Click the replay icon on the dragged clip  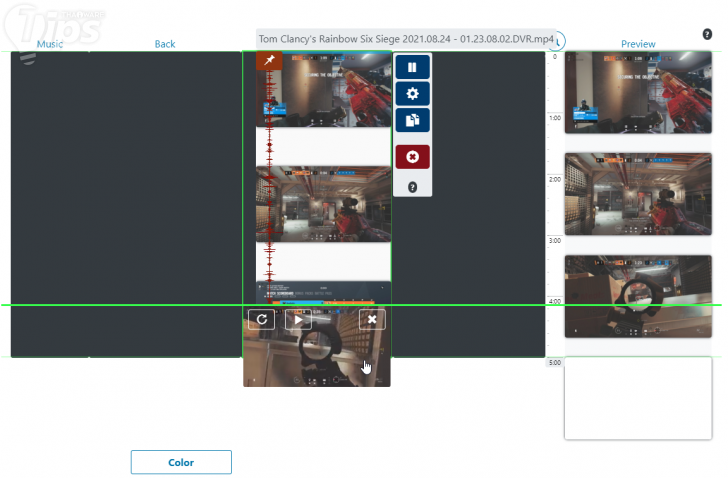click(261, 319)
